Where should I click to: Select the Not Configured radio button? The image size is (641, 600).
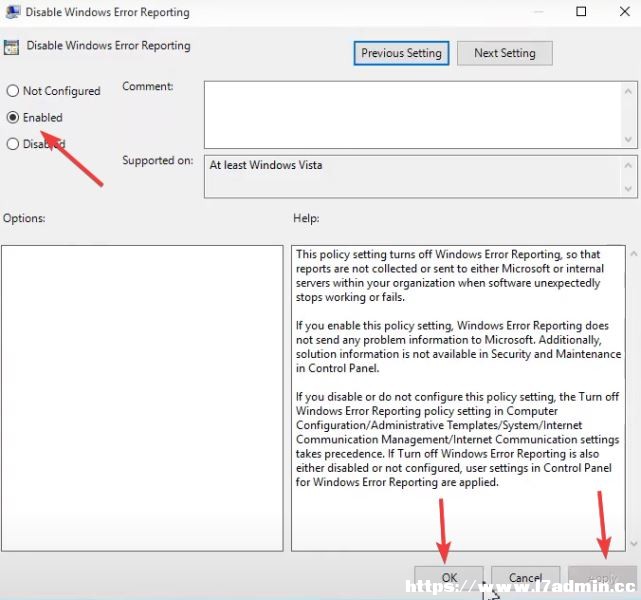(13, 91)
